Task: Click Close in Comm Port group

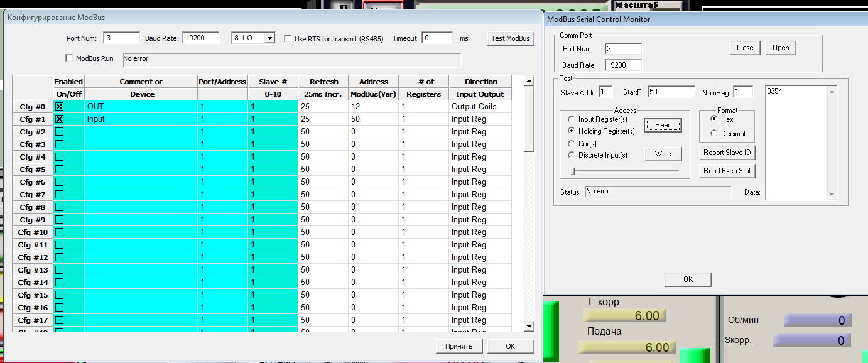Action: (x=745, y=48)
